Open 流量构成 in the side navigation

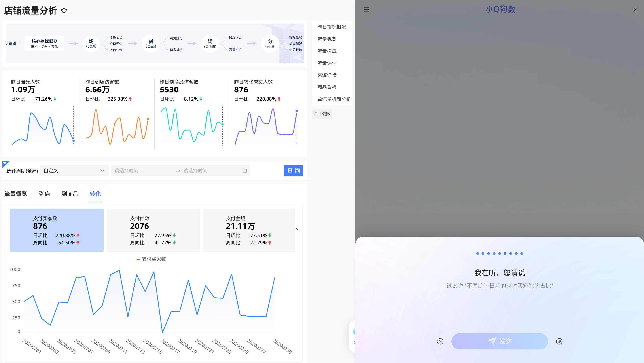(x=327, y=51)
